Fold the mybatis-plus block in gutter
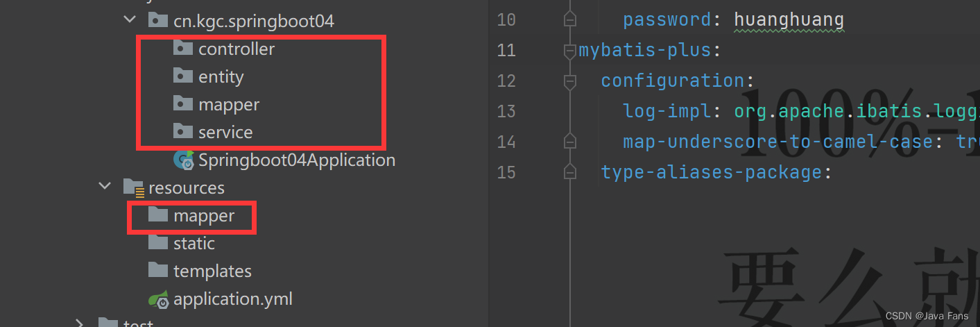 tap(570, 51)
